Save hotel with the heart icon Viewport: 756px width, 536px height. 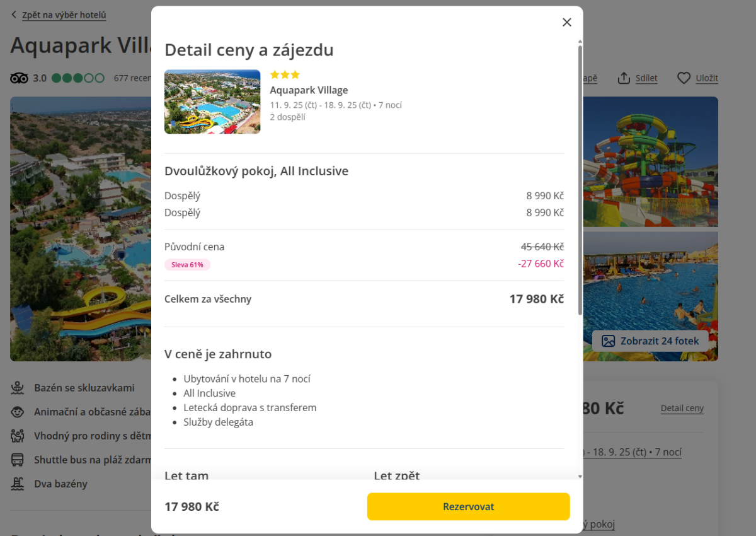click(684, 78)
